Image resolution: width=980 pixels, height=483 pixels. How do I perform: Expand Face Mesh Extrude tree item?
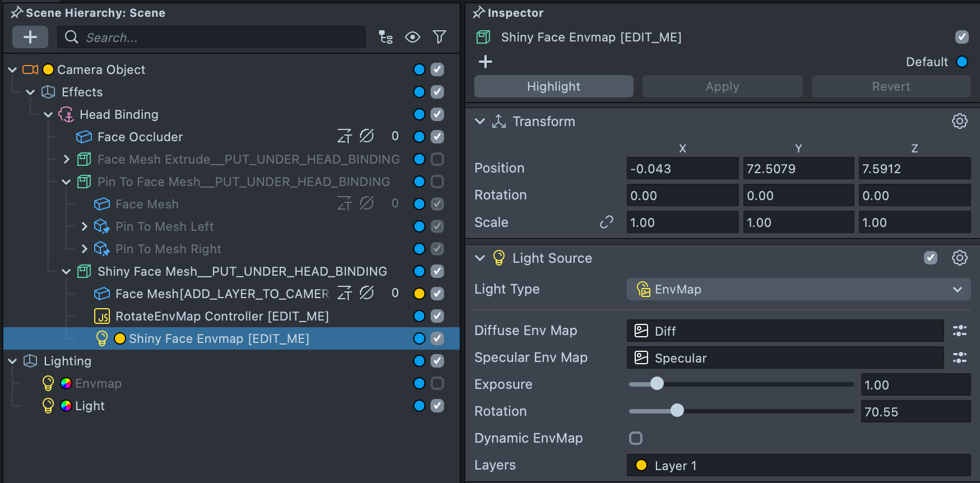pos(67,160)
